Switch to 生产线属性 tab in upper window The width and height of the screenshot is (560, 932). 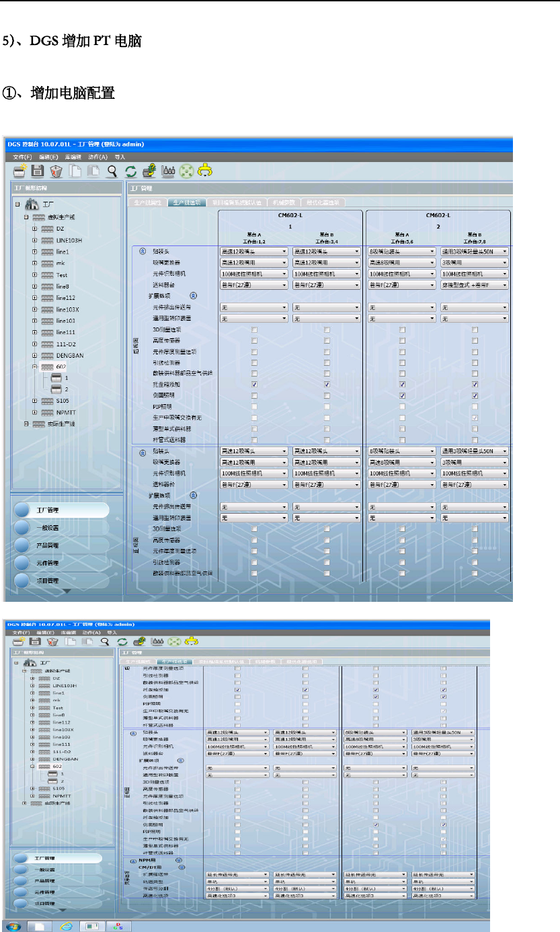click(x=147, y=202)
